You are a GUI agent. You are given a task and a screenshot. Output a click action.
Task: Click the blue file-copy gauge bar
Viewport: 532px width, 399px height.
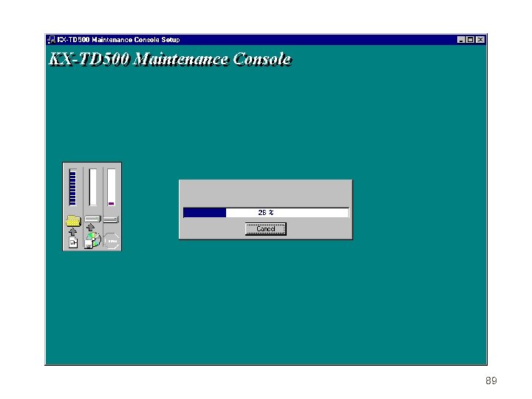[x=72, y=187]
